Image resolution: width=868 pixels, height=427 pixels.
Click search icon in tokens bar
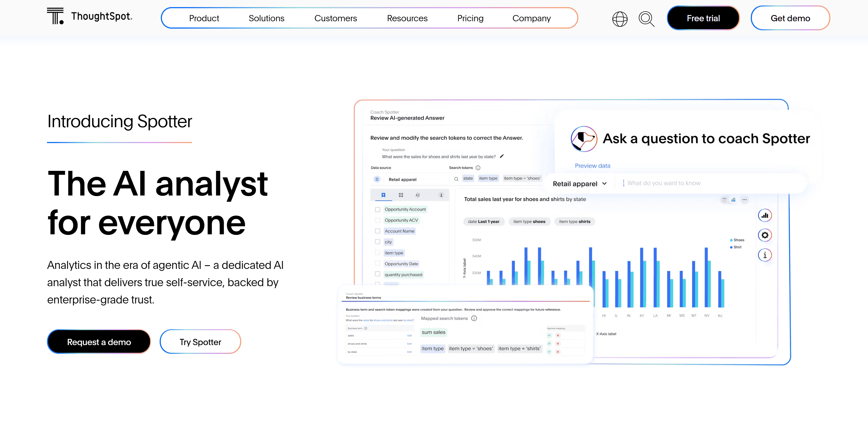point(456,179)
